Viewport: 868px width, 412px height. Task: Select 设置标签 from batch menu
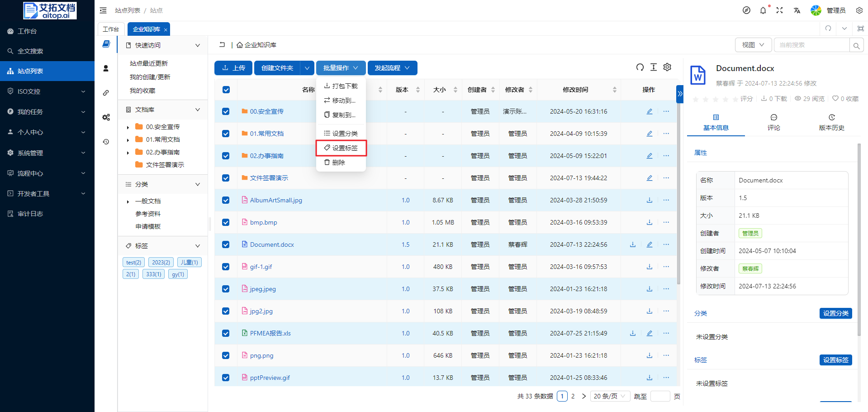pos(341,148)
